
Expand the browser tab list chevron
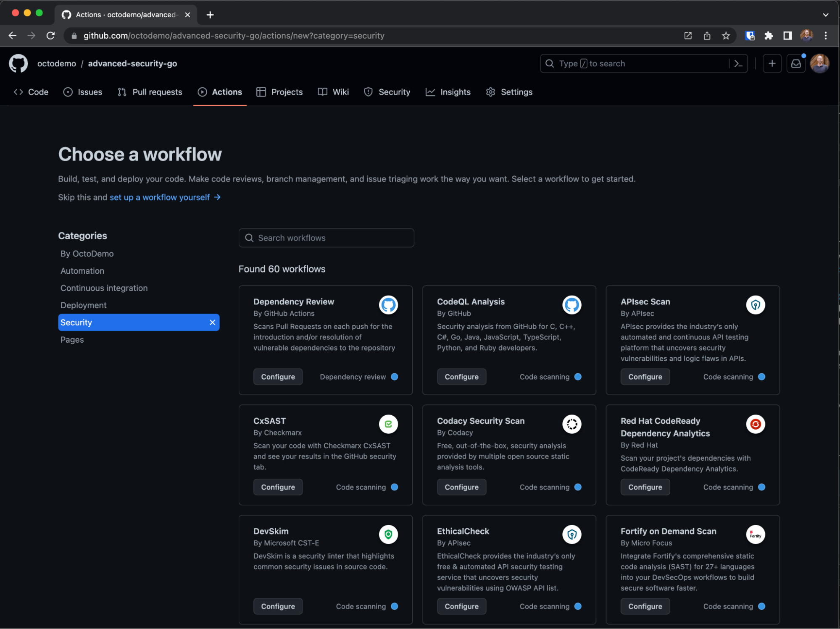825,15
